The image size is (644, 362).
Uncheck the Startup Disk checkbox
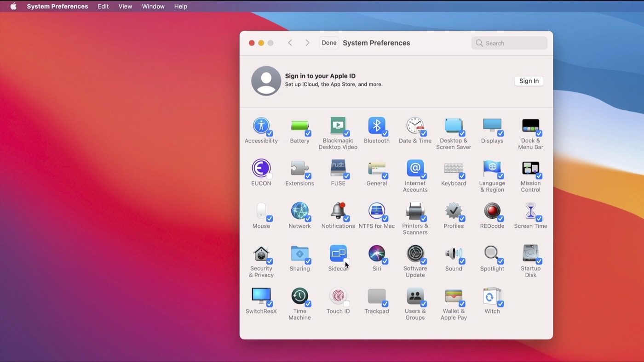click(539, 261)
